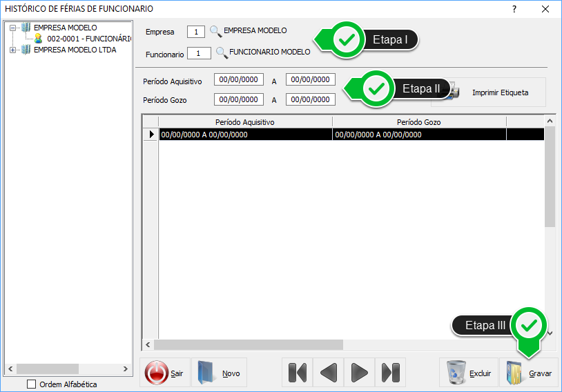Go to the next record
Screen dimensions: 562x392
pyautogui.click(x=359, y=373)
